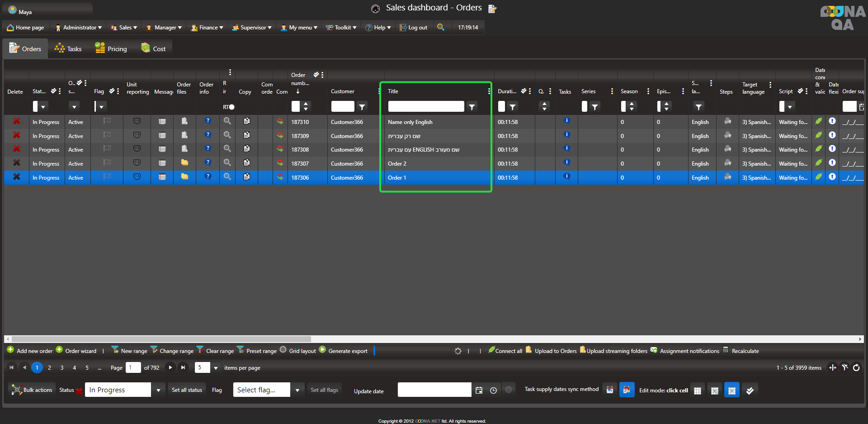Click magnifier icon in order 187306 row

[227, 177]
